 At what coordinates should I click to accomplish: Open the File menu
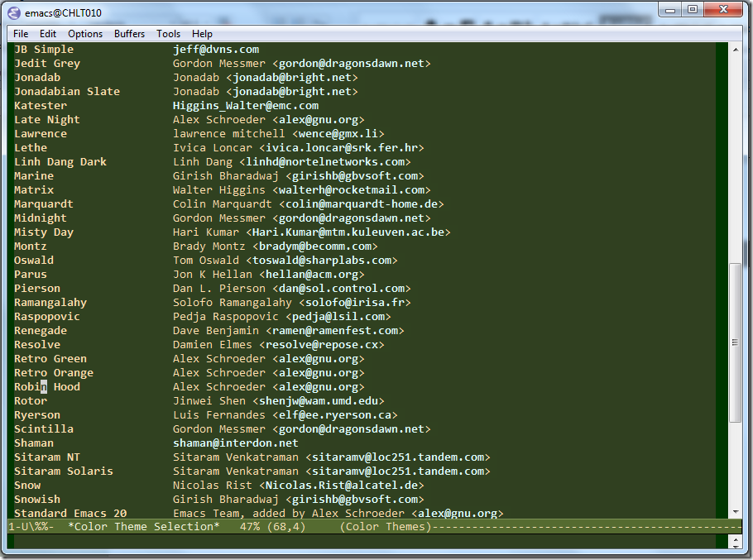pyautogui.click(x=21, y=34)
